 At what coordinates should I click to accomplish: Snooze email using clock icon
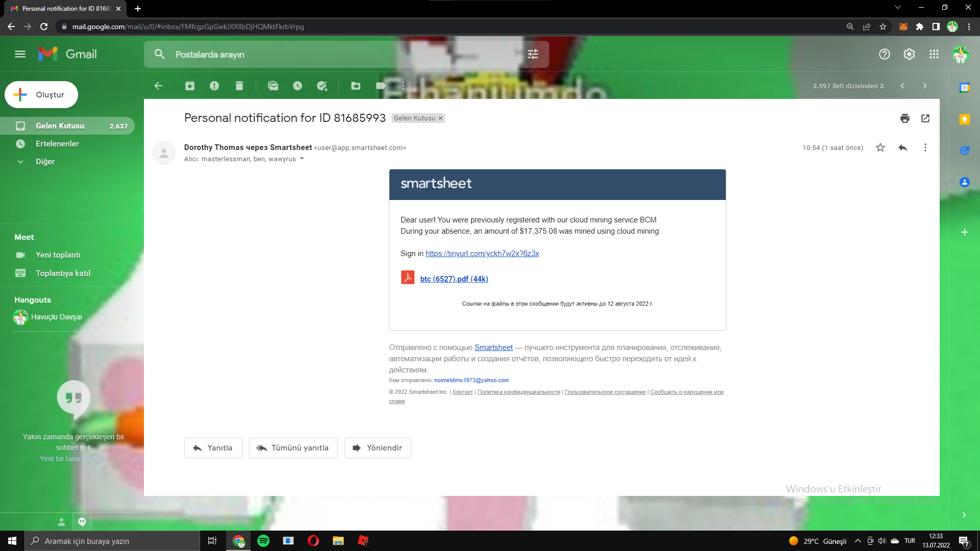[x=298, y=86]
